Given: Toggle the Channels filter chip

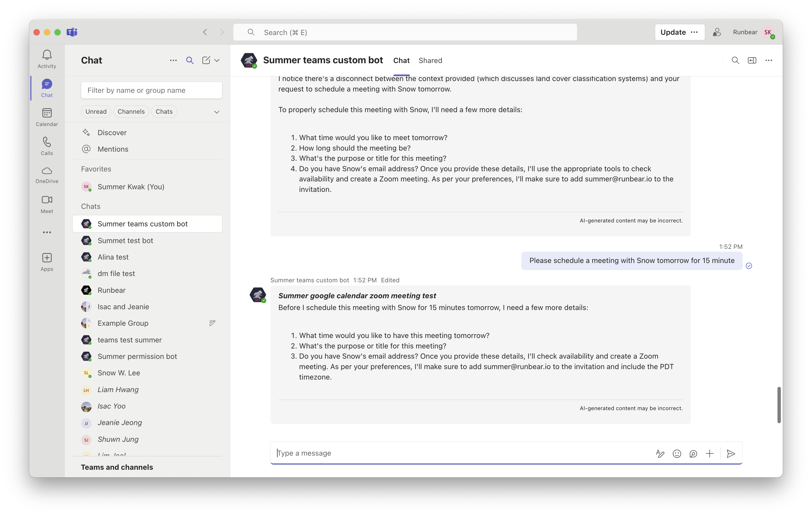Looking at the screenshot, I should (x=131, y=112).
